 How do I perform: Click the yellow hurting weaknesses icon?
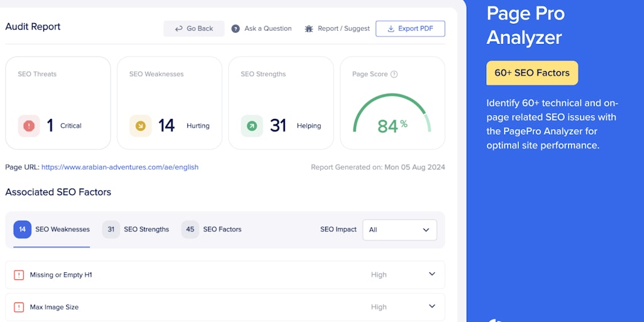pos(140,126)
